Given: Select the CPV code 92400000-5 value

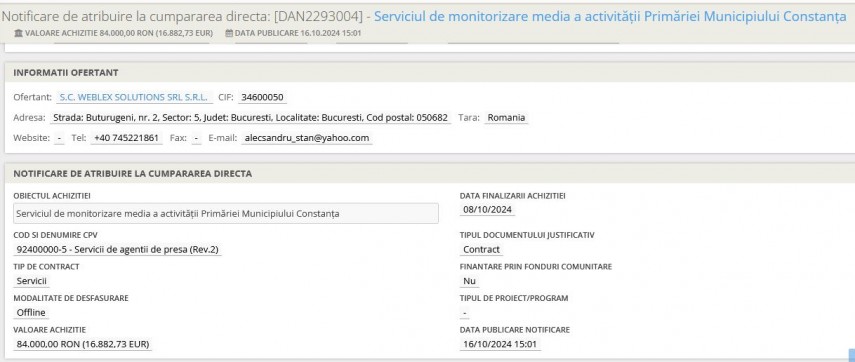Looking at the screenshot, I should 118,250.
